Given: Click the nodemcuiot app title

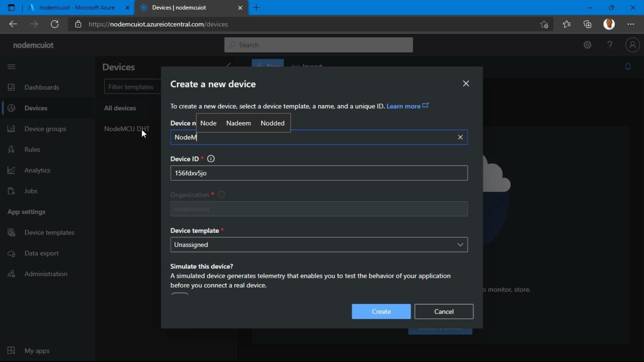Looking at the screenshot, I should [33, 45].
